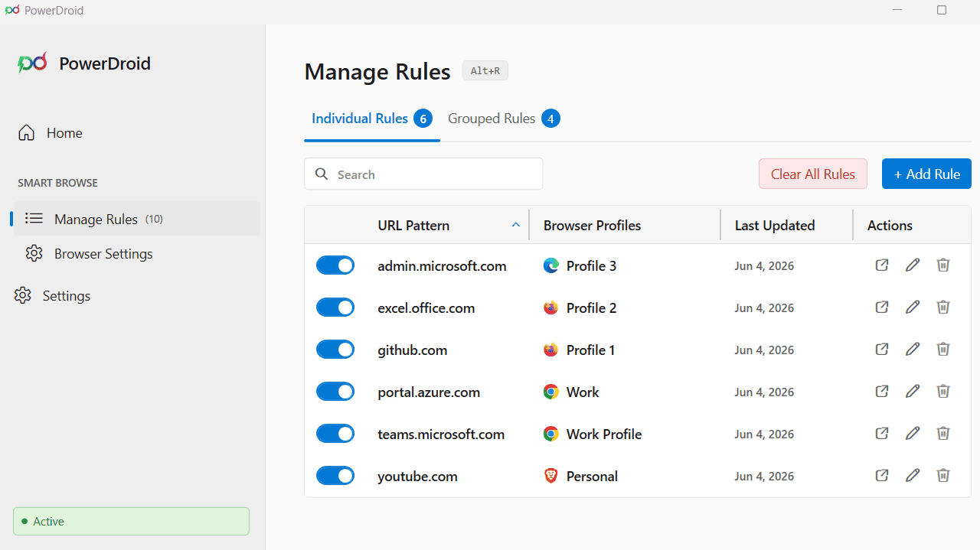
Task: Disable the admin.microsoft.com rule toggle
Action: click(335, 265)
